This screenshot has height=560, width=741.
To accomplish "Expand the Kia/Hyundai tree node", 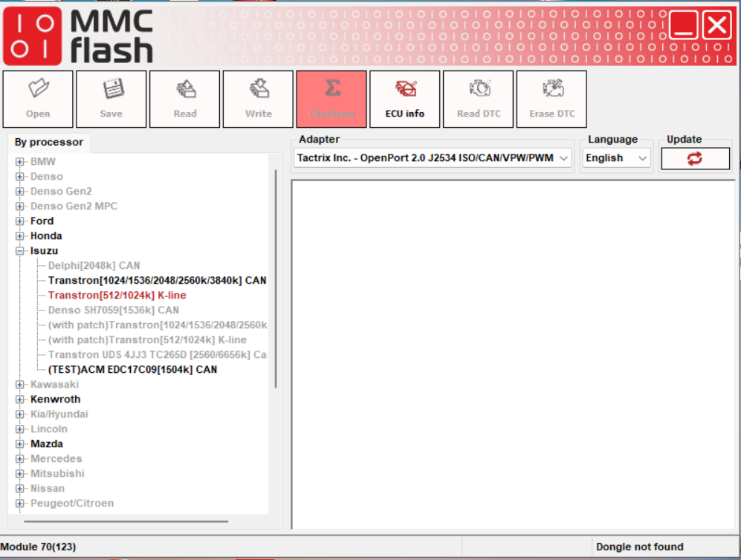I will 19,414.
